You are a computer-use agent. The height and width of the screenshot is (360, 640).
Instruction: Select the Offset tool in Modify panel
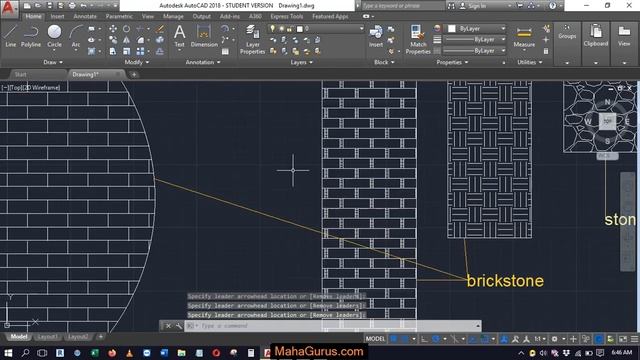tap(160, 51)
